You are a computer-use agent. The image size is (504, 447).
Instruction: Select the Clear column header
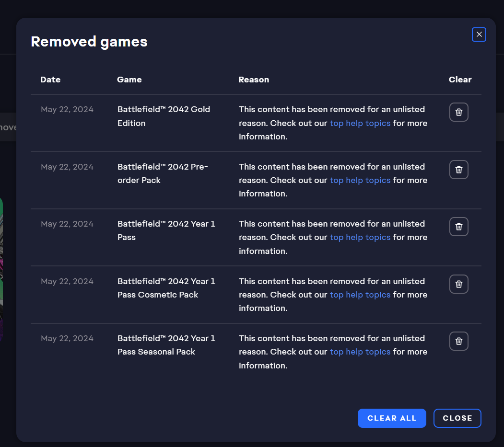460,80
